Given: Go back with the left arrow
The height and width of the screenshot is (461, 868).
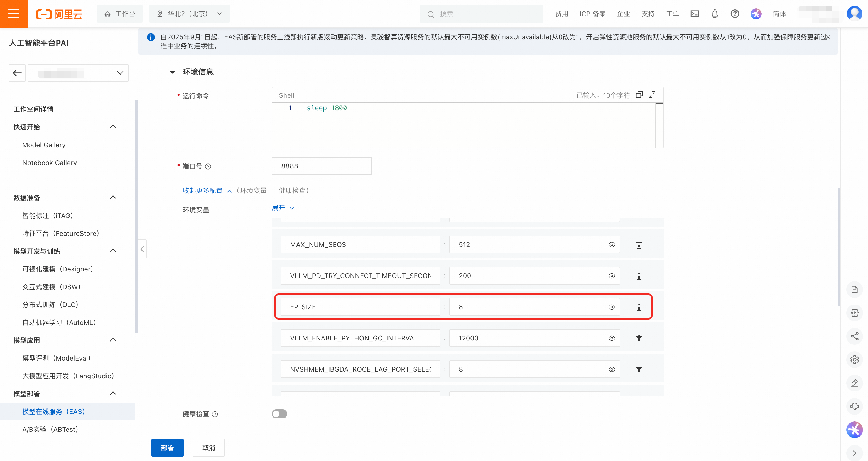Looking at the screenshot, I should tap(17, 73).
